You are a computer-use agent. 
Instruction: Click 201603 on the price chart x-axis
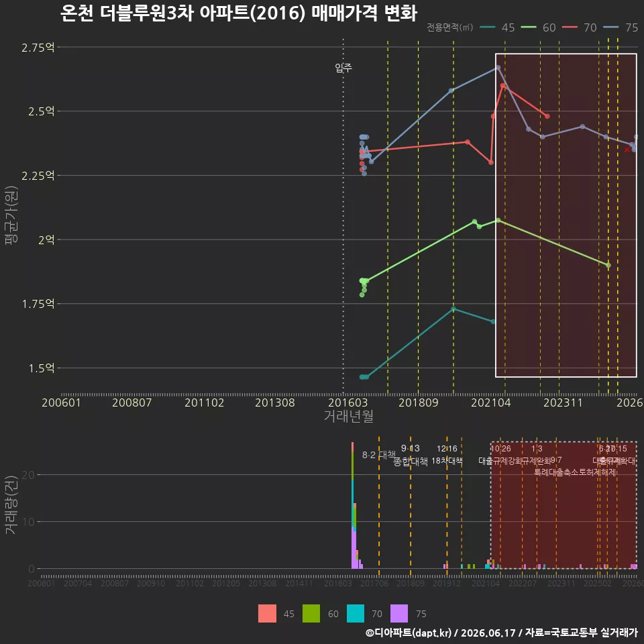coord(348,402)
